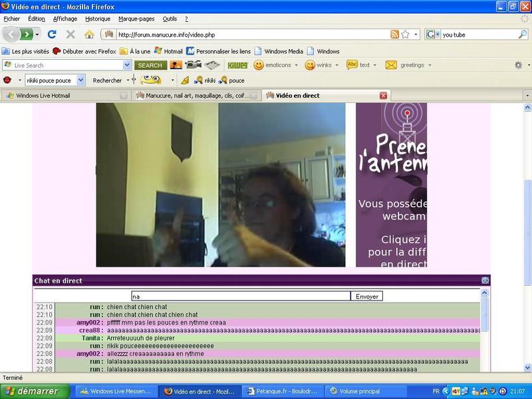The width and height of the screenshot is (532, 399).
Task: Click the chat message input field
Action: [240, 296]
